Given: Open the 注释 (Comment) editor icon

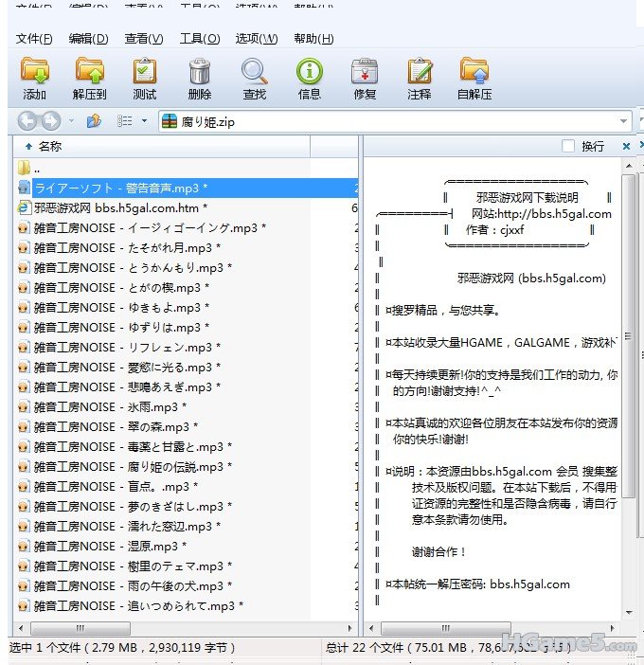Looking at the screenshot, I should pyautogui.click(x=420, y=79).
